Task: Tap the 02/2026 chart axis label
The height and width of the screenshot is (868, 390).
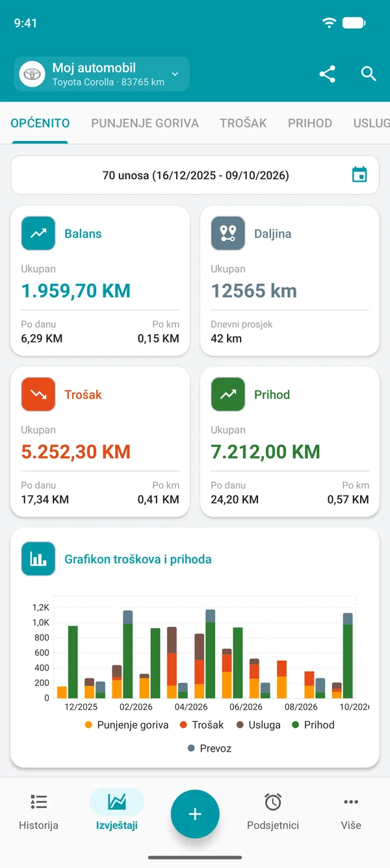Action: (136, 707)
